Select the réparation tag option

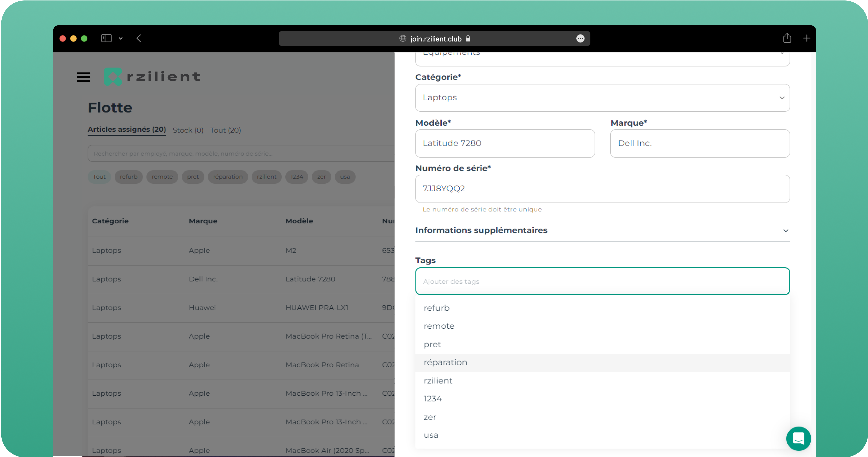[445, 362]
